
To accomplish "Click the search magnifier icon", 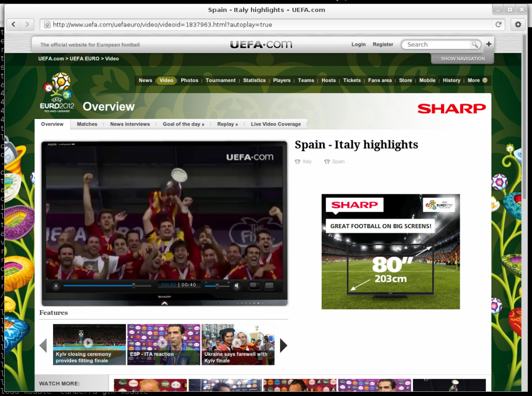I will pos(474,45).
